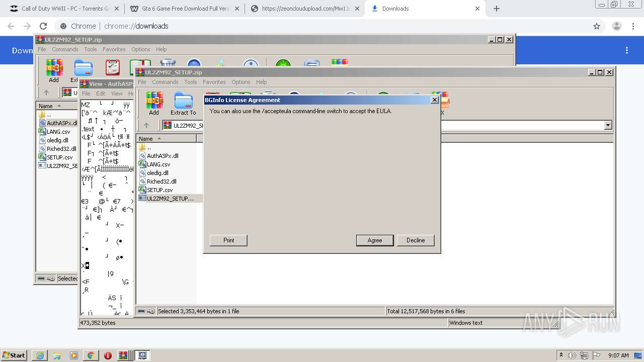Open Help menu in back WinRAR window
Screen dimensions: 644x362
[x=162, y=49]
